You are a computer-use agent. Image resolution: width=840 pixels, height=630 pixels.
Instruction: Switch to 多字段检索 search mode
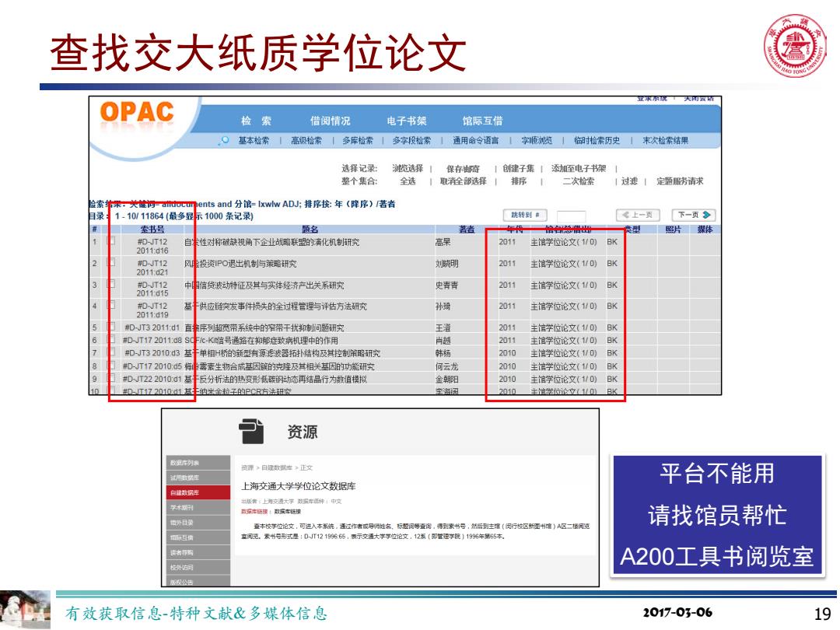pos(411,140)
